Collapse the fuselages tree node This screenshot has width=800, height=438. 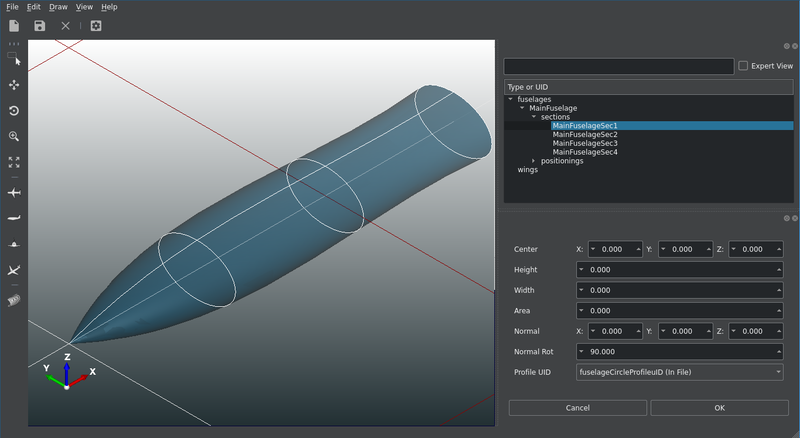[511, 99]
